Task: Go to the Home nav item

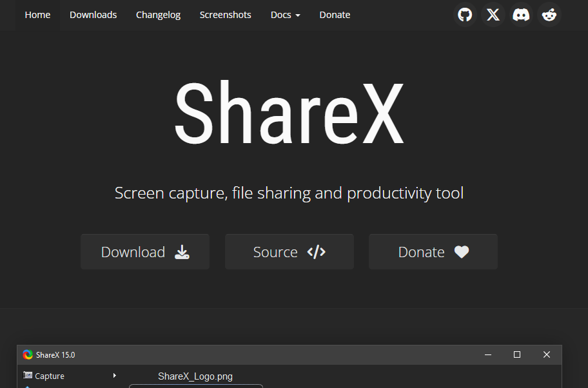Action: 37,15
